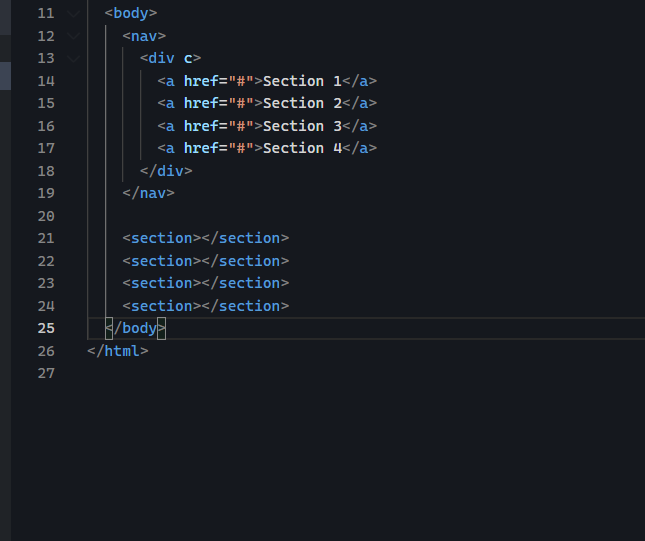This screenshot has width=645, height=541.
Task: Place cursor in 'Section 3' link text
Action: click(302, 126)
